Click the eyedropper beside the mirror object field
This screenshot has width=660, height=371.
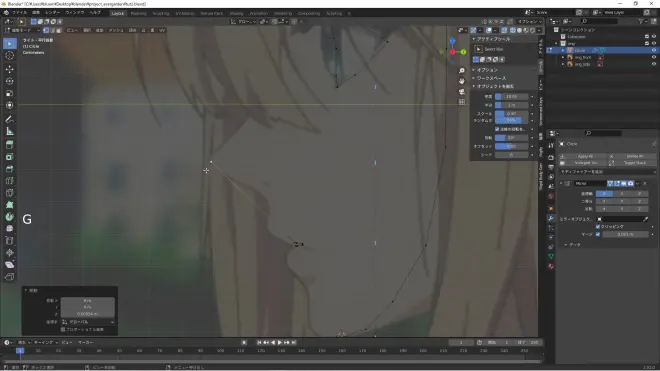point(646,219)
